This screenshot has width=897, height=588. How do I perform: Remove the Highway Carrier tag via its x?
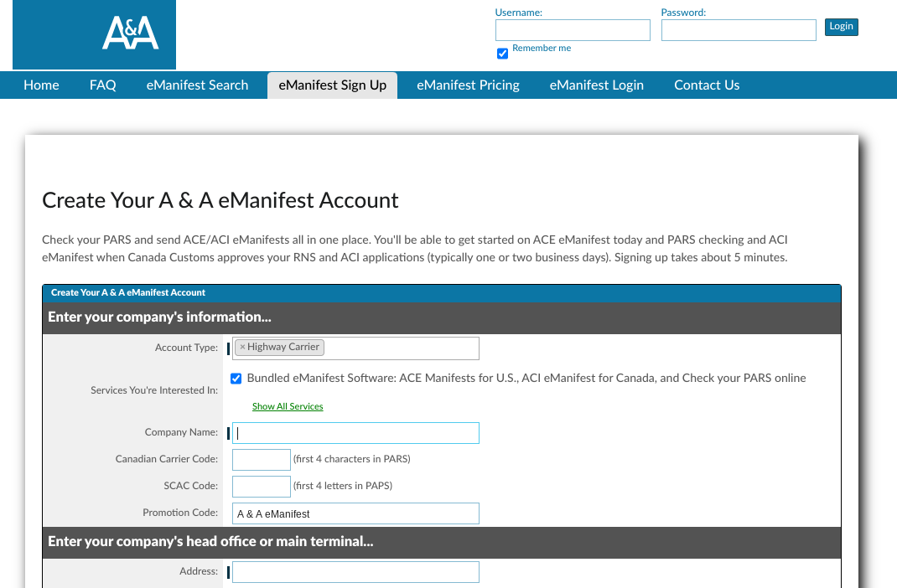click(x=242, y=347)
